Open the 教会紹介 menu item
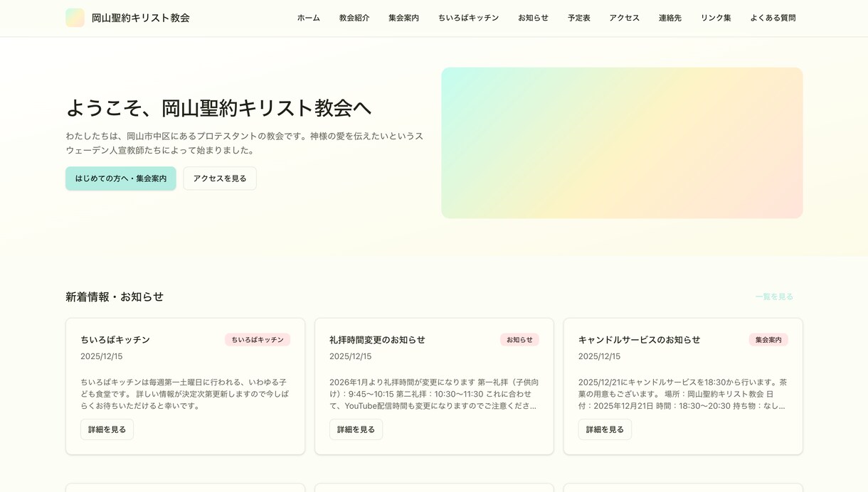Image resolution: width=868 pixels, height=492 pixels. click(354, 18)
